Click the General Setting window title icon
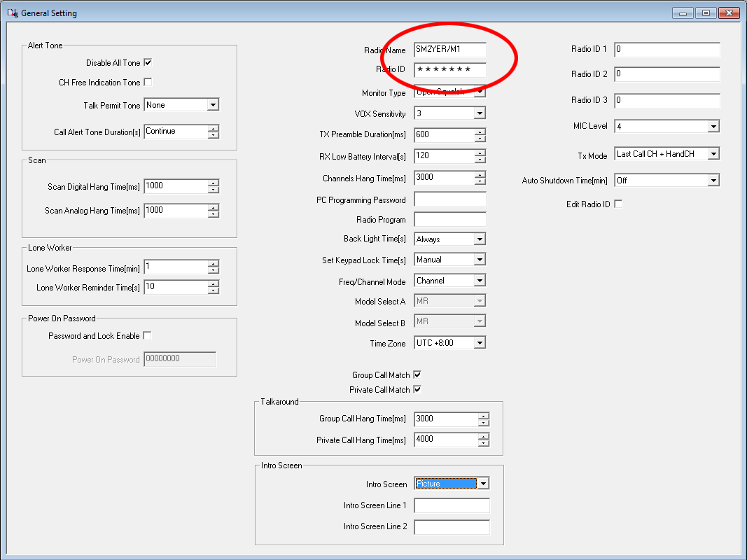The image size is (747, 560). tap(12, 13)
